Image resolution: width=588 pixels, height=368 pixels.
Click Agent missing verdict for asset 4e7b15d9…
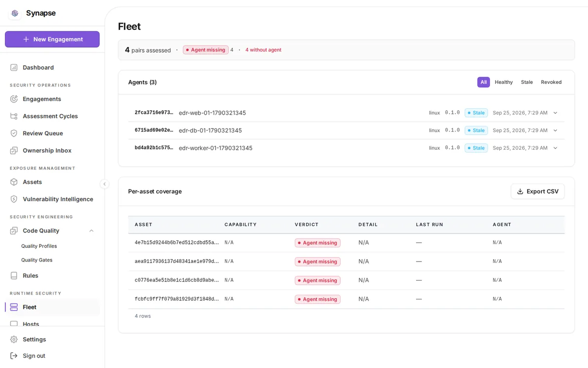318,243
